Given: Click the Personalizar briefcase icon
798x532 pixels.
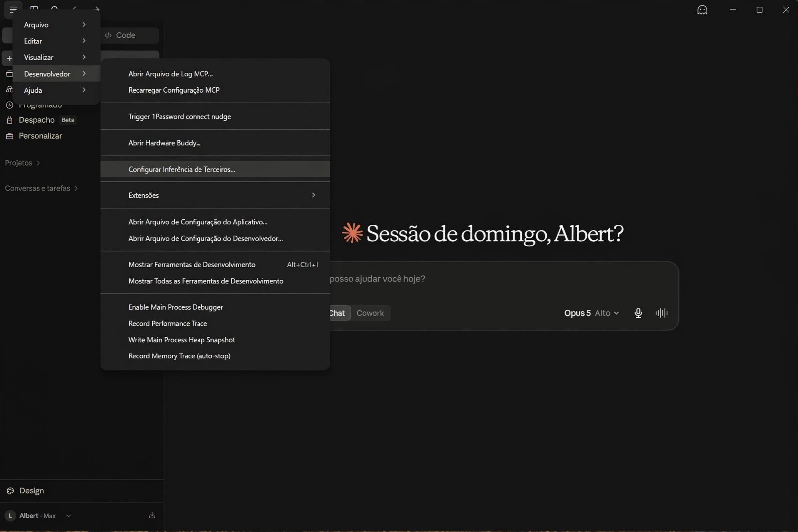Looking at the screenshot, I should 9,136.
